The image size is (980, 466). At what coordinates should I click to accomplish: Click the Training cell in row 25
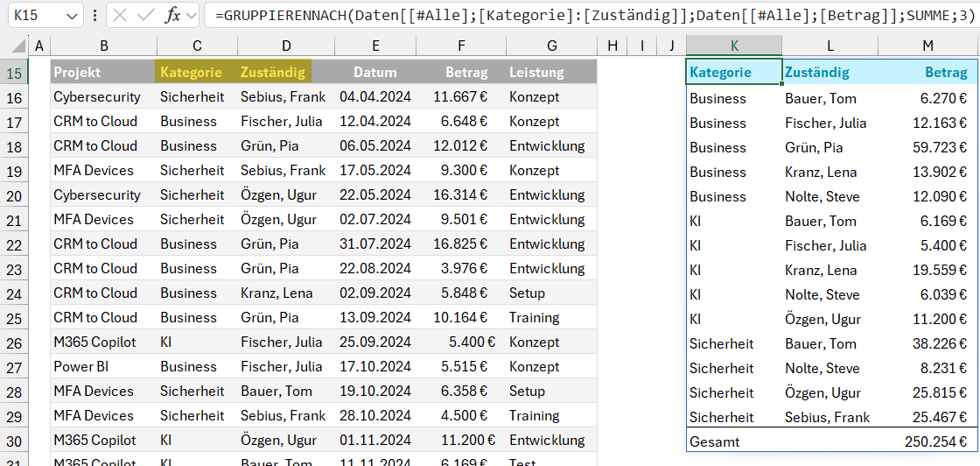tap(552, 317)
